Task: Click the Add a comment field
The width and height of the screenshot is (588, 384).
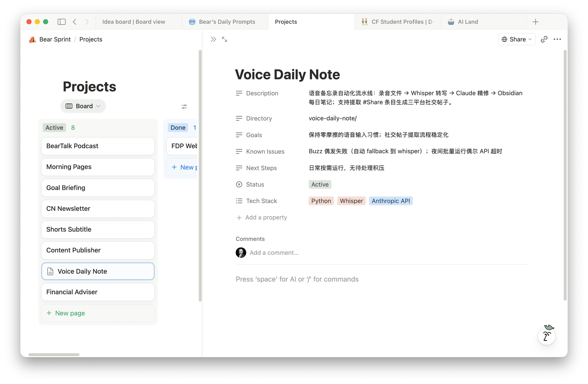Action: tap(274, 253)
